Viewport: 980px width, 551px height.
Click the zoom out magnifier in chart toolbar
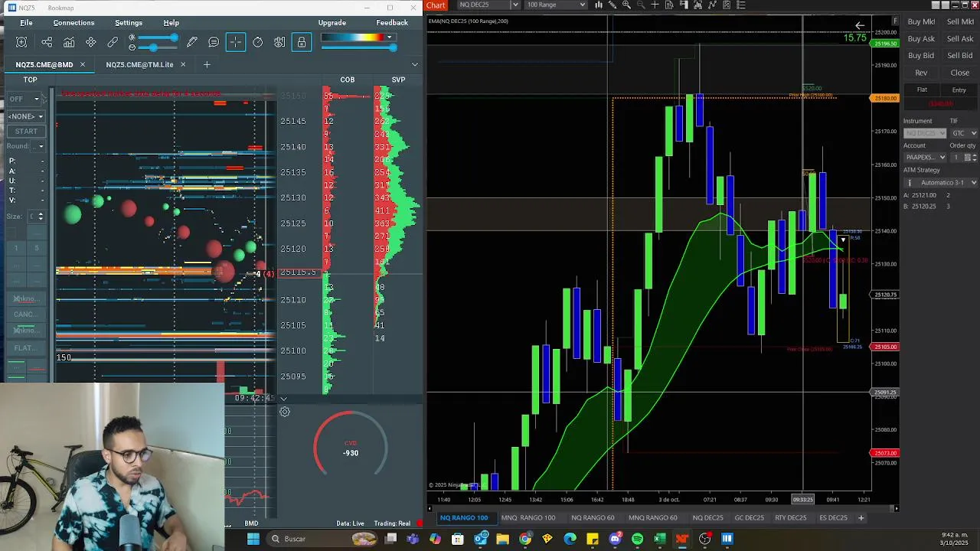(641, 5)
